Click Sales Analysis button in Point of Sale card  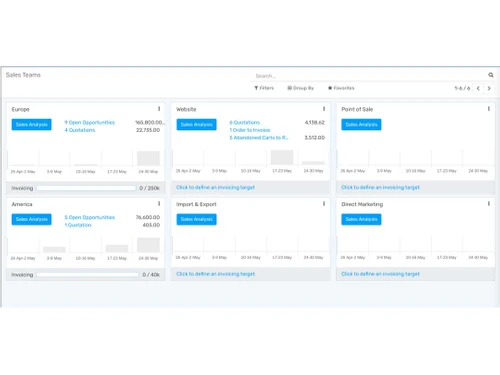tap(361, 124)
